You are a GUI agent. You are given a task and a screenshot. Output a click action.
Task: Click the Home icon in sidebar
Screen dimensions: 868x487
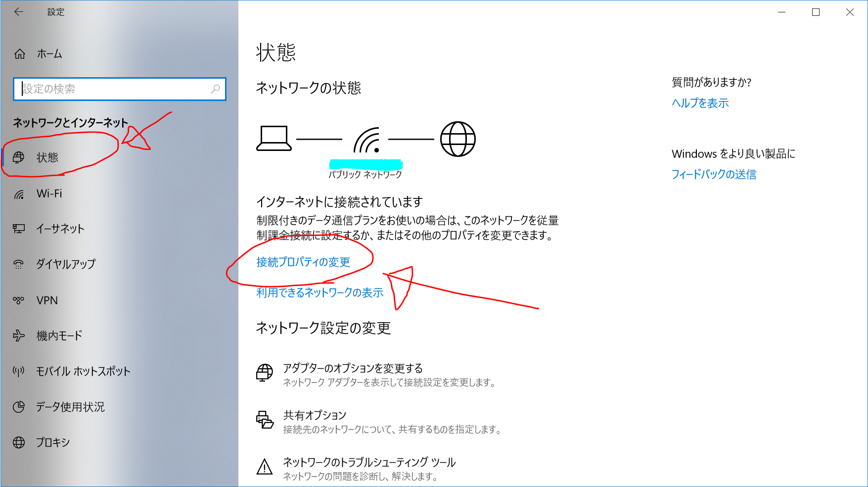click(x=20, y=54)
